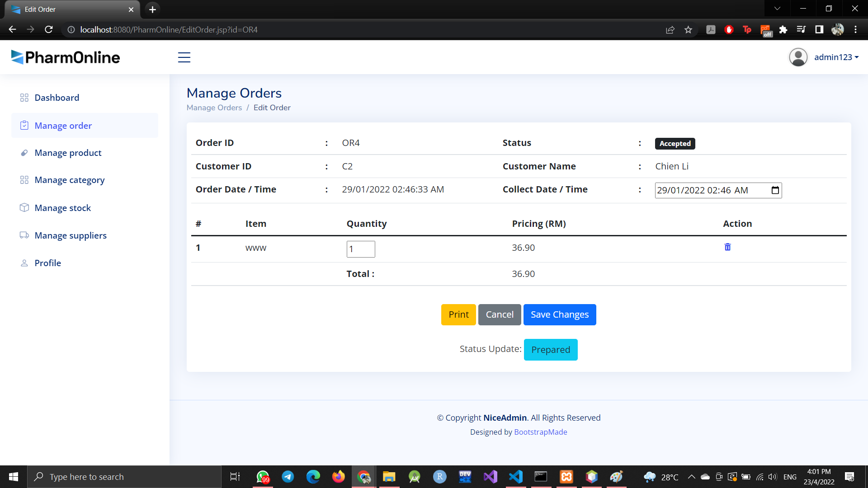
Task: Open the PDF extension icon in toolbar
Action: coord(711,30)
